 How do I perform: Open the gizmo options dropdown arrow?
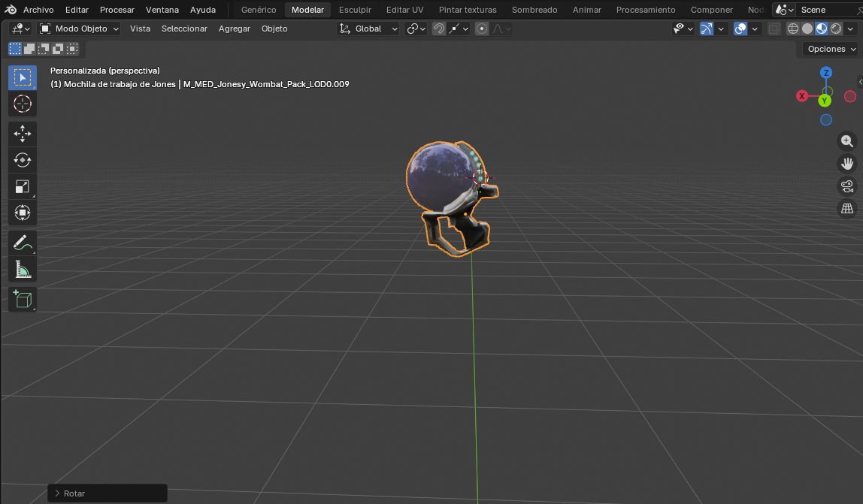click(721, 29)
